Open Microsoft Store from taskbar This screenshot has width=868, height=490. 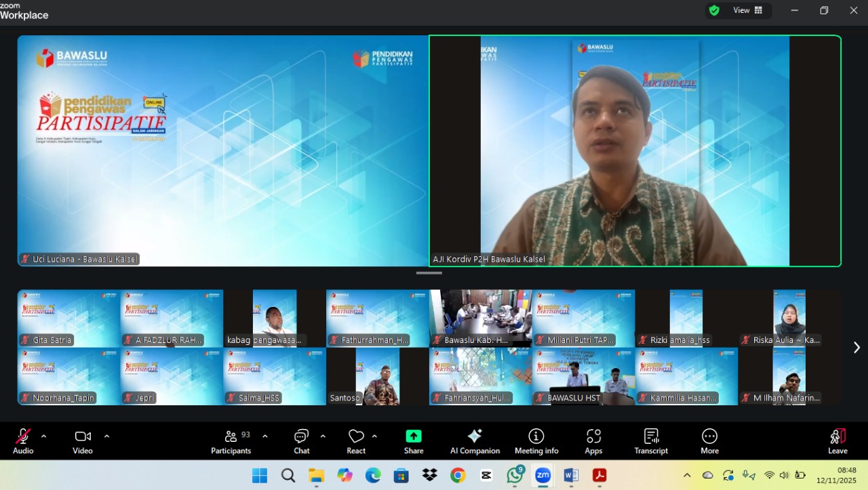(401, 476)
